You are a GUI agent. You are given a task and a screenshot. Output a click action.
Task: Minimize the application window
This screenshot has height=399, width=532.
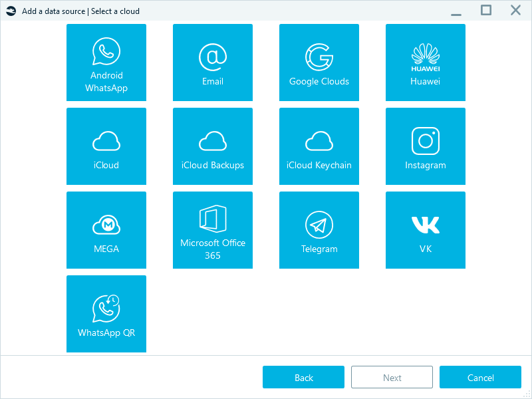(x=456, y=11)
